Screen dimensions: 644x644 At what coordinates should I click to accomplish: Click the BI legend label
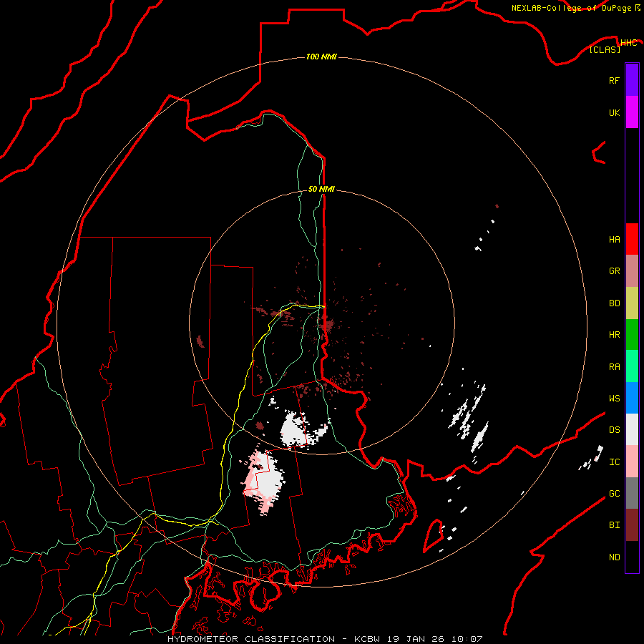[x=614, y=525]
